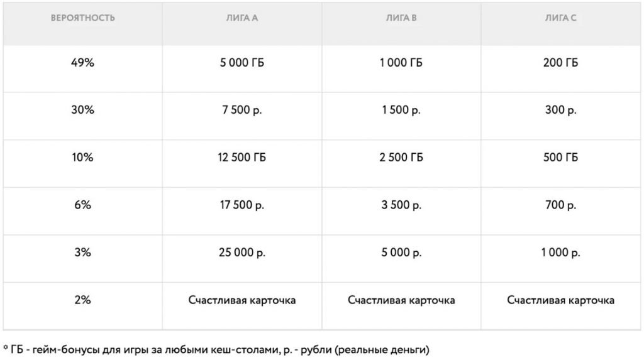Click the 700 р. prize cell

click(560, 205)
